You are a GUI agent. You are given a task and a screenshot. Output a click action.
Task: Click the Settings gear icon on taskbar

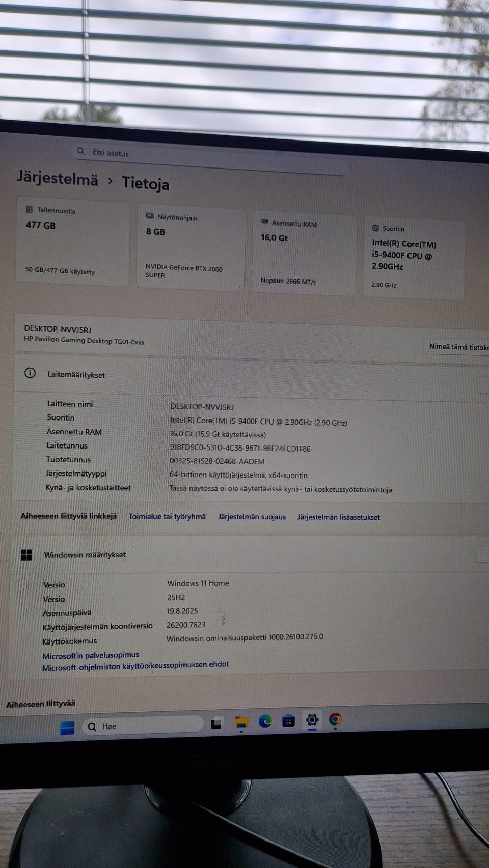pyautogui.click(x=312, y=720)
